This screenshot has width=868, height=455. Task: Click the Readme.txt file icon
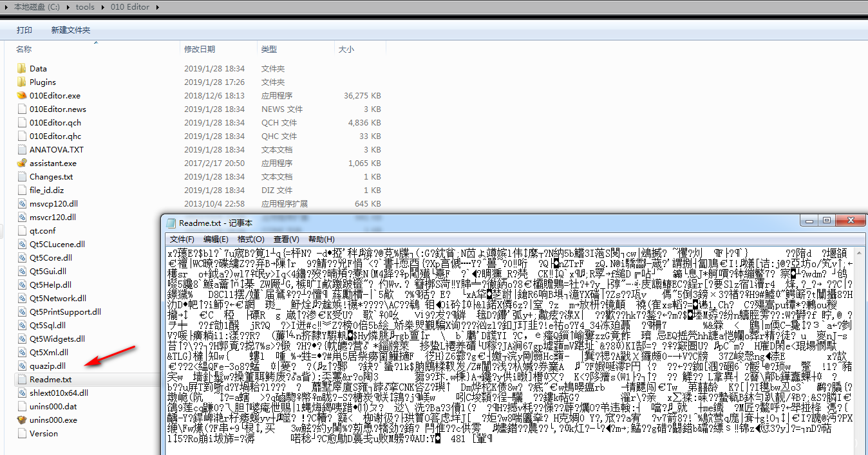pyautogui.click(x=22, y=379)
